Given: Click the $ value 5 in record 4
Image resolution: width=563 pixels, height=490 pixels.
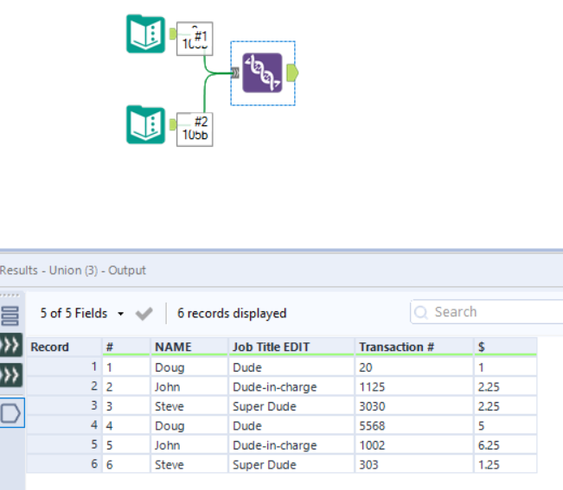Looking at the screenshot, I should click(x=505, y=425).
